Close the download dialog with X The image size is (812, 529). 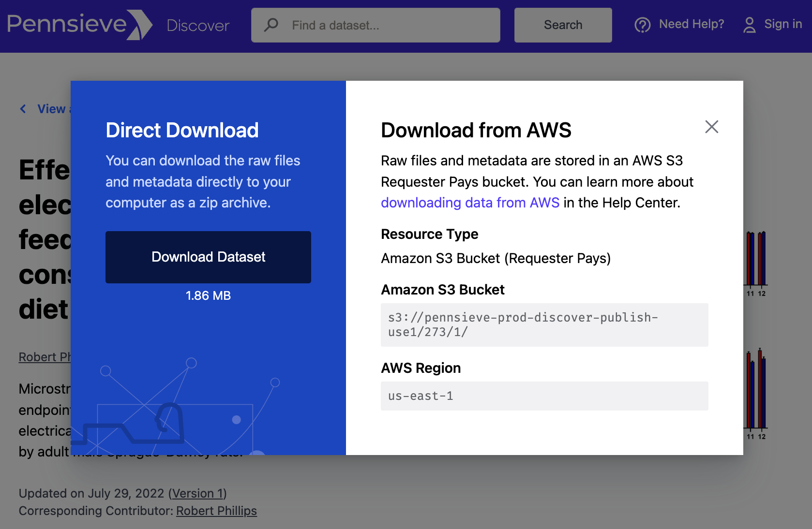pos(711,127)
